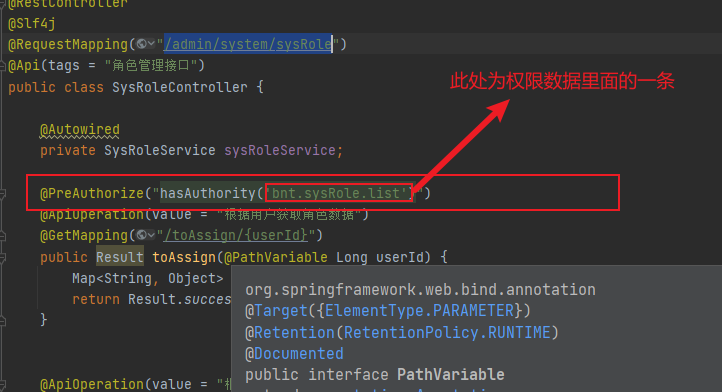Click the @PathVariable annotation in toAssign
This screenshot has height=392, width=722.
(x=276, y=257)
